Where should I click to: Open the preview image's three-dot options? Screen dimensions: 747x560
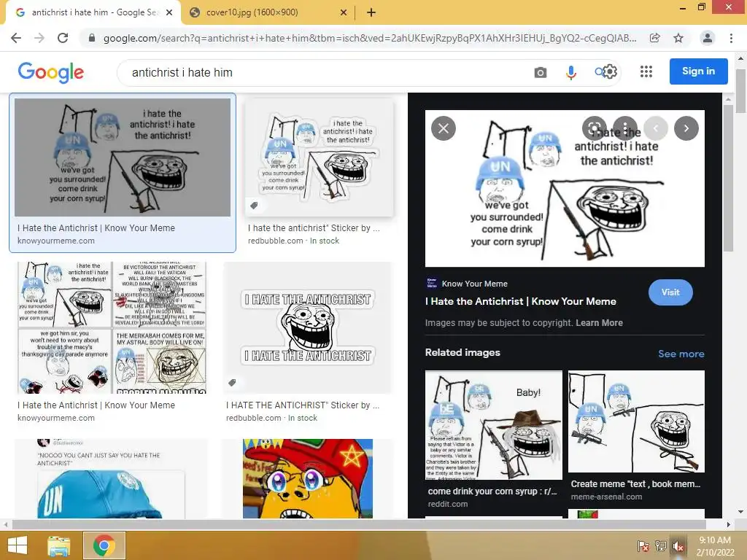[x=625, y=128]
